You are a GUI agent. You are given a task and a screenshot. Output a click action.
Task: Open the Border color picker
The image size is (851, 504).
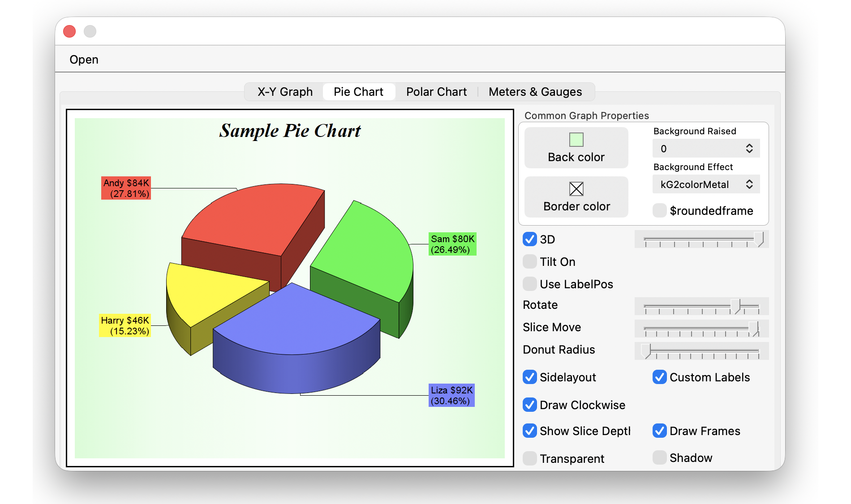[x=576, y=197]
